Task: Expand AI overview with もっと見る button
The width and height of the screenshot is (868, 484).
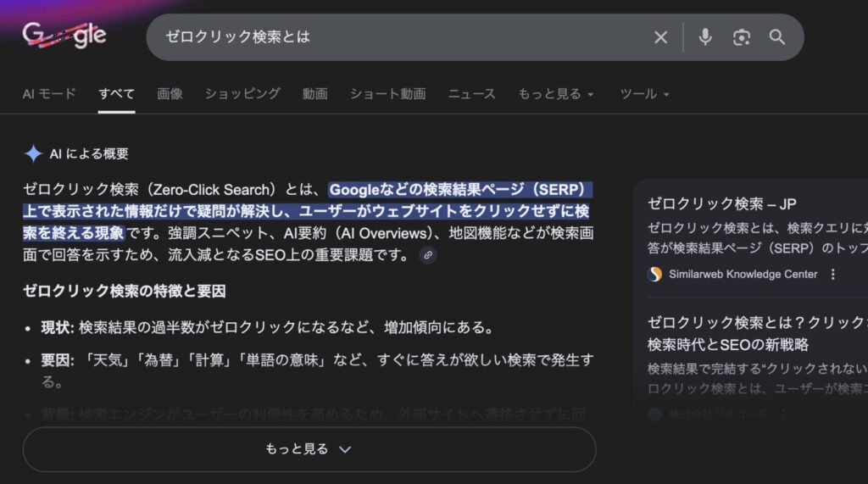Action: (x=309, y=449)
